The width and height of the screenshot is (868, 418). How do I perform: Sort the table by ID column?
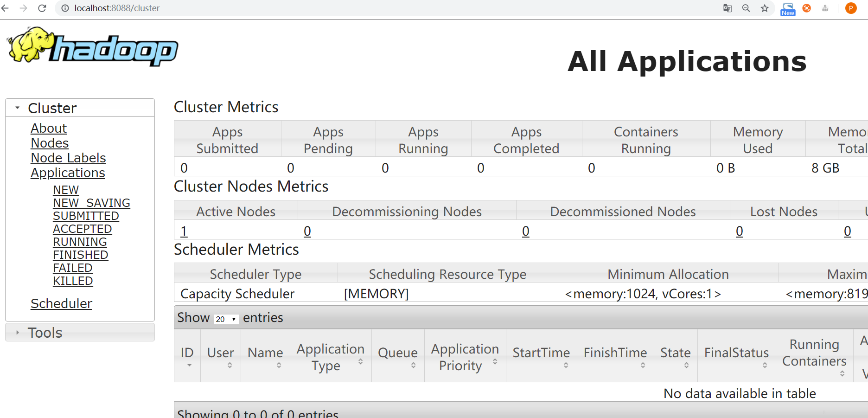pyautogui.click(x=187, y=356)
